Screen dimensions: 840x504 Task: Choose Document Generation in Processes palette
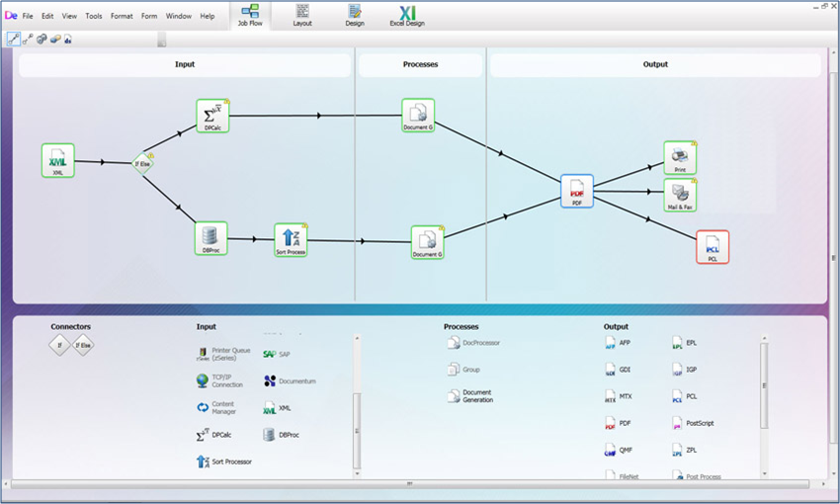coord(470,396)
